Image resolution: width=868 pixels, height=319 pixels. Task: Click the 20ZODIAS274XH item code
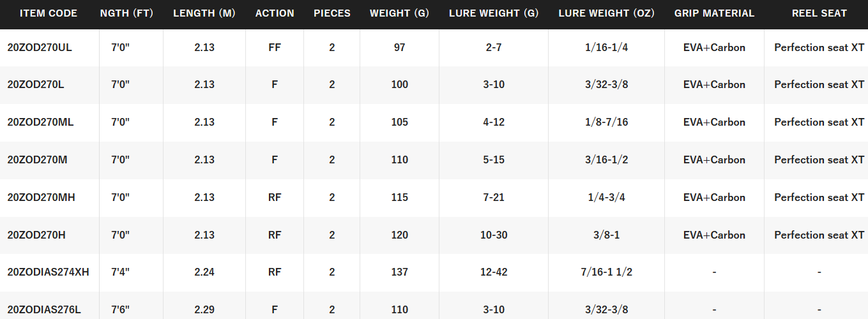48,272
